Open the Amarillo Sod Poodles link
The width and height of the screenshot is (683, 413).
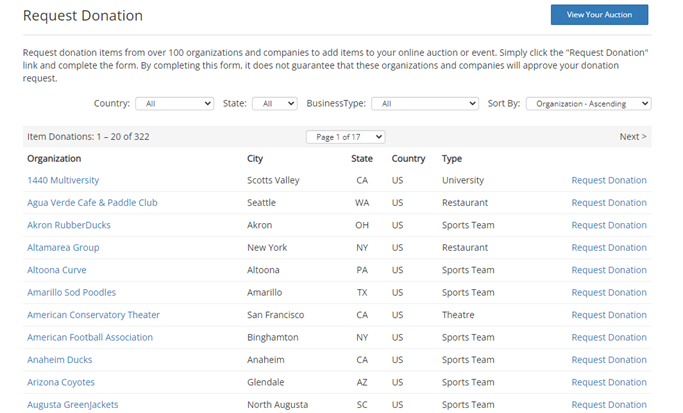click(71, 292)
